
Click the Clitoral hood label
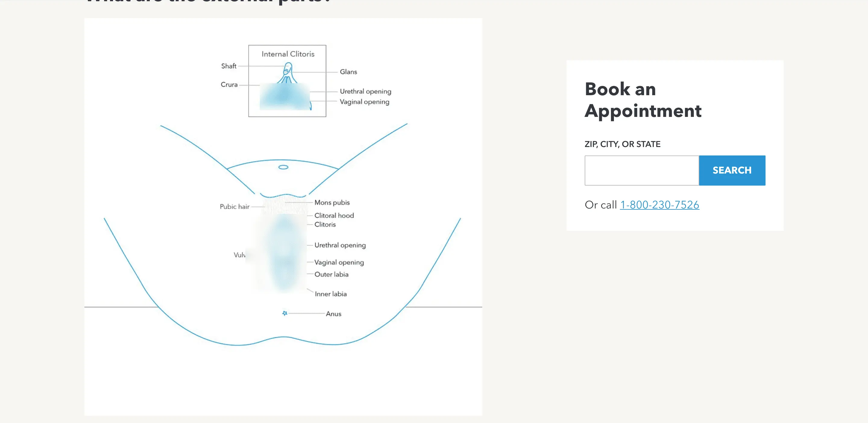click(x=334, y=215)
